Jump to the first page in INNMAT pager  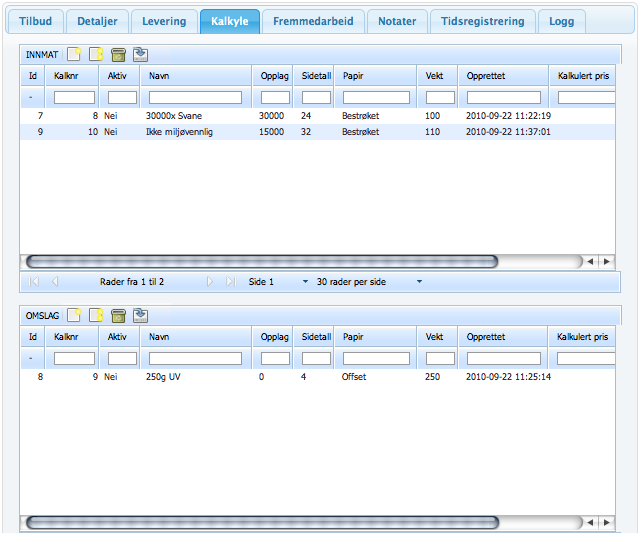35,282
